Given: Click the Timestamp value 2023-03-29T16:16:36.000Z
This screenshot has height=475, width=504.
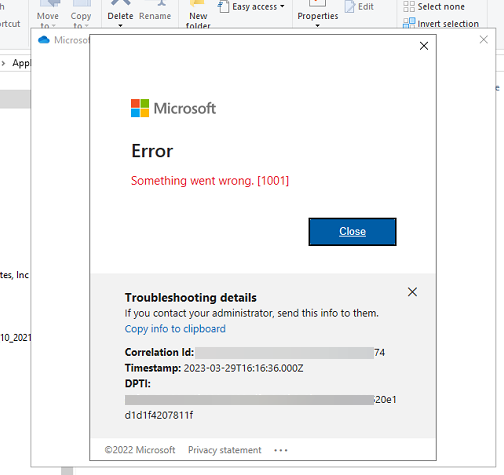Looking at the screenshot, I should pyautogui.click(x=244, y=368).
